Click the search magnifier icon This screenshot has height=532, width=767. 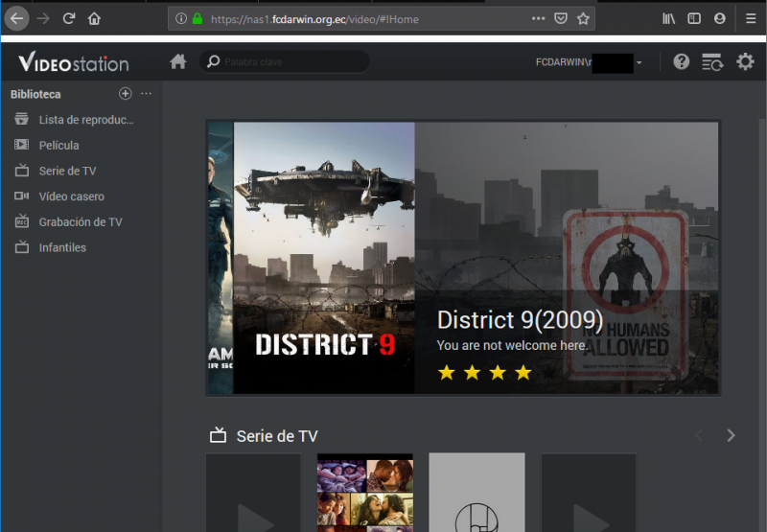point(213,61)
